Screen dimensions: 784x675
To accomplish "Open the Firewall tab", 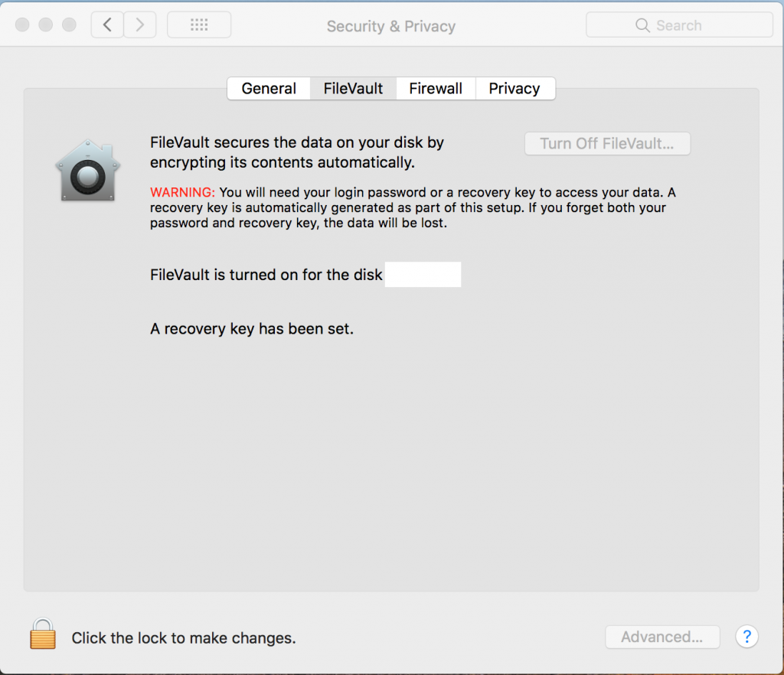I will point(436,89).
